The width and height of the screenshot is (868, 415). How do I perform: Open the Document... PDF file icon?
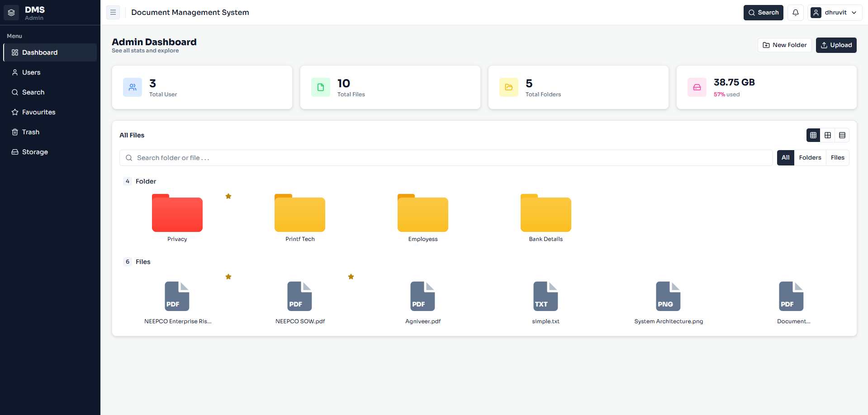click(x=791, y=296)
